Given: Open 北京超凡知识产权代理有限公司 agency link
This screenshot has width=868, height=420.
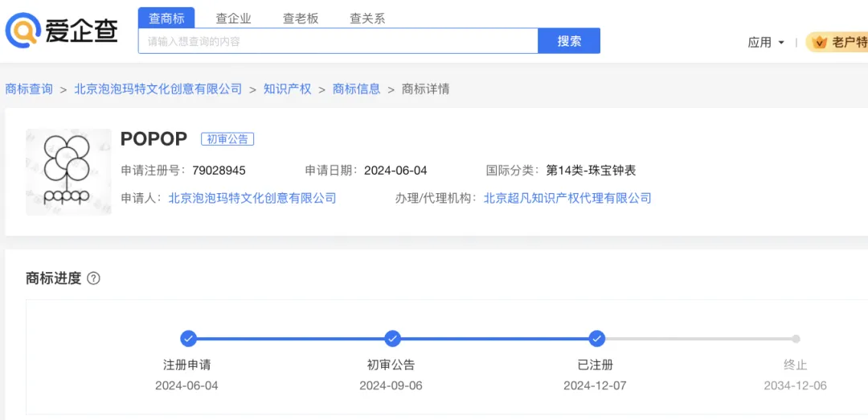Looking at the screenshot, I should [567, 198].
